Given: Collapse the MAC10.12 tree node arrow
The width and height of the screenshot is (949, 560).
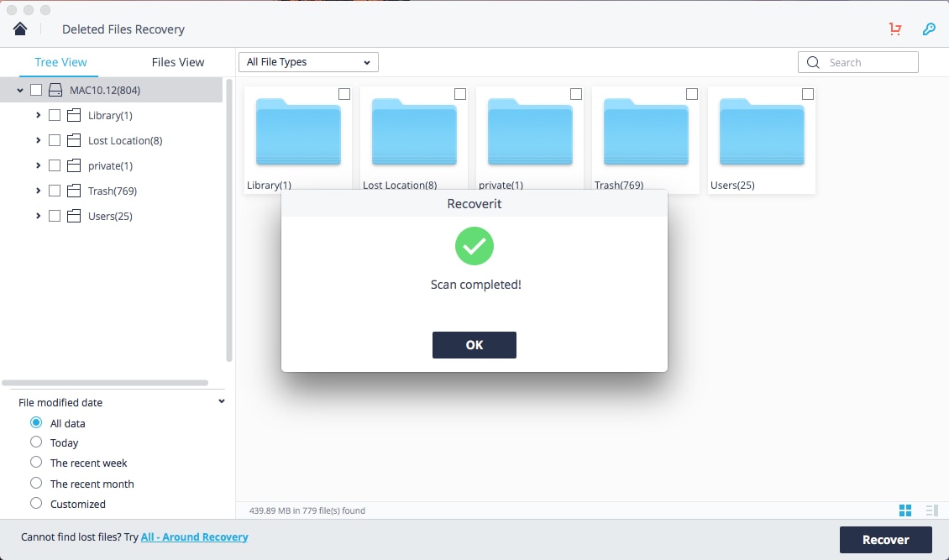Looking at the screenshot, I should (x=20, y=90).
